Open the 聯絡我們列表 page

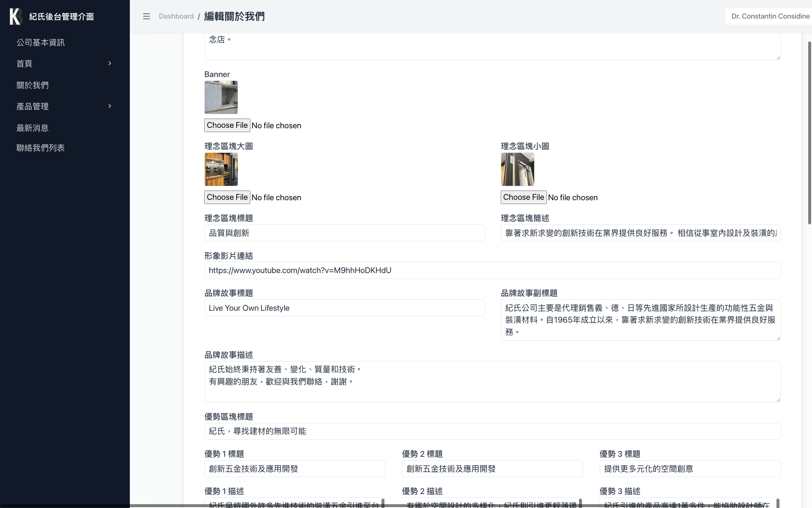[41, 148]
